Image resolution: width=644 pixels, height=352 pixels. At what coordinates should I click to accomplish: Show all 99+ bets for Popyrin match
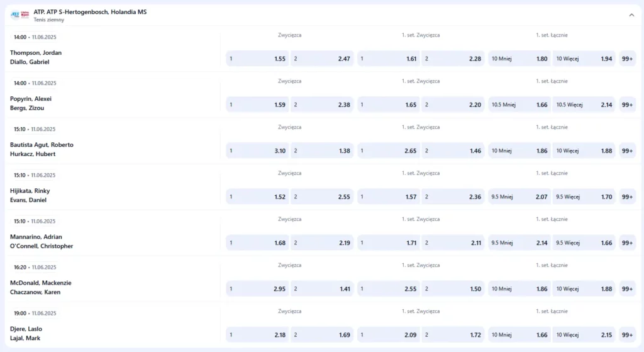pyautogui.click(x=627, y=105)
